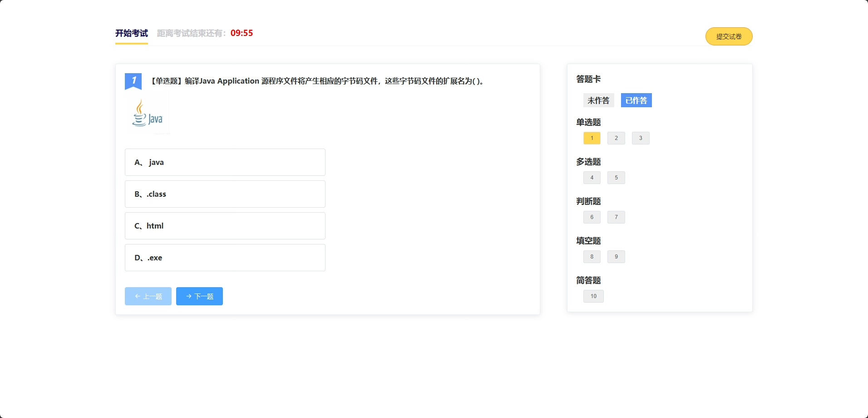
Task: Open the 开始考试 tab
Action: point(131,33)
